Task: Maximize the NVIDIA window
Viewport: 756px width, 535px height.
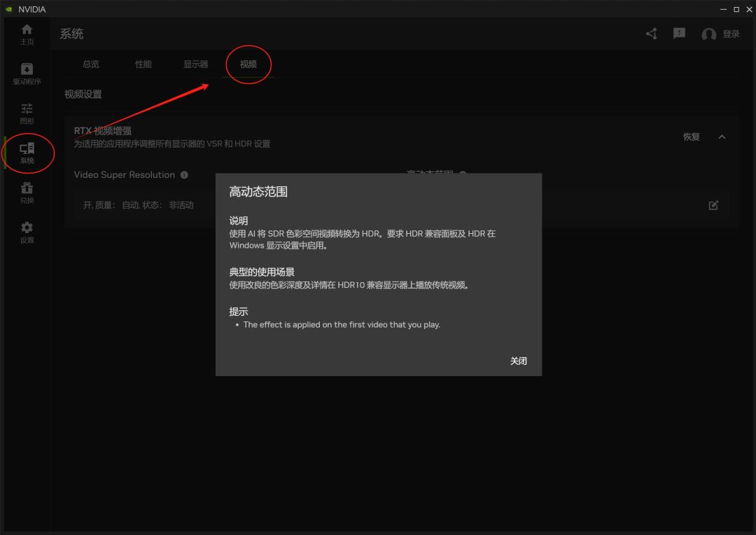Action: 736,9
